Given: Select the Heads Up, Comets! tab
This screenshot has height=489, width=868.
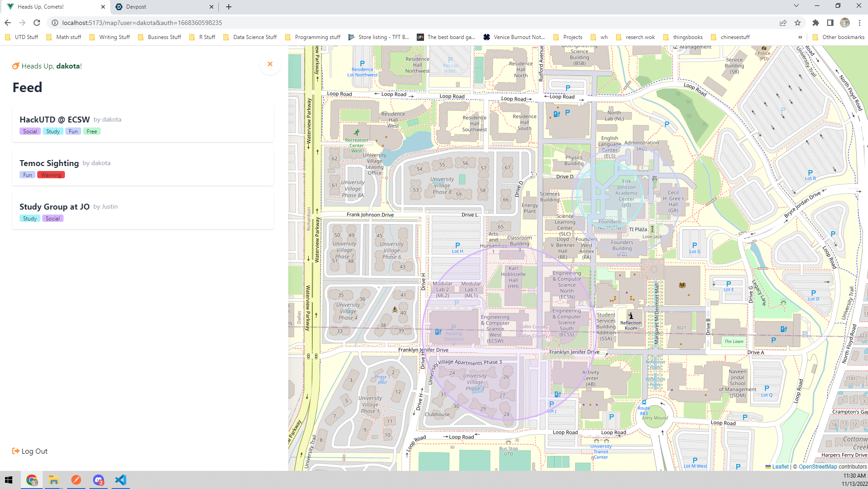Looking at the screenshot, I should click(x=55, y=7).
